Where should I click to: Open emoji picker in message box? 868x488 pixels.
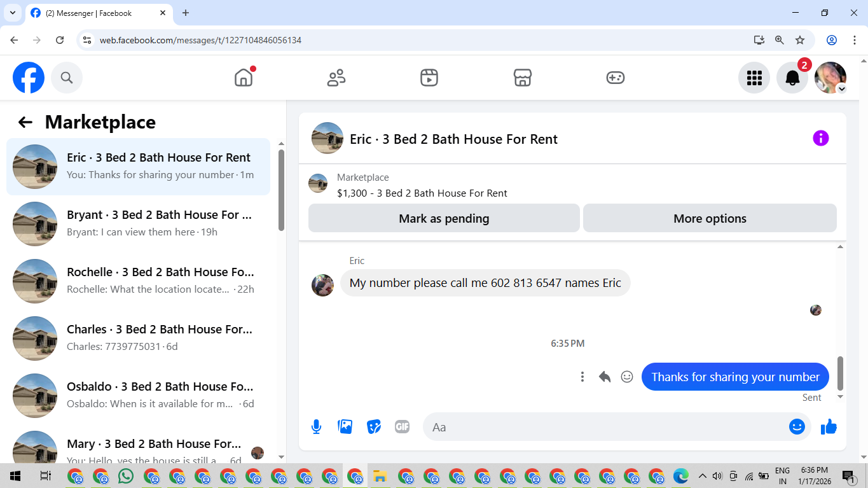click(797, 427)
